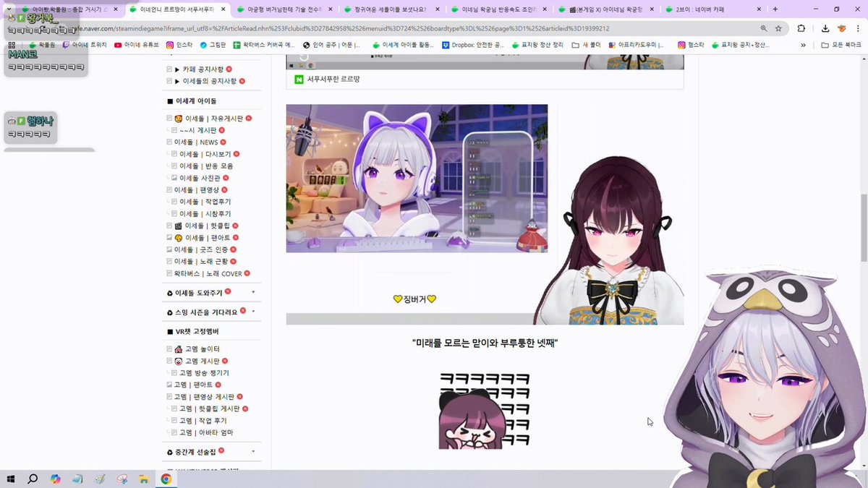The image size is (868, 488).
Task: Bookmark this page with the star icon
Action: coord(778,28)
